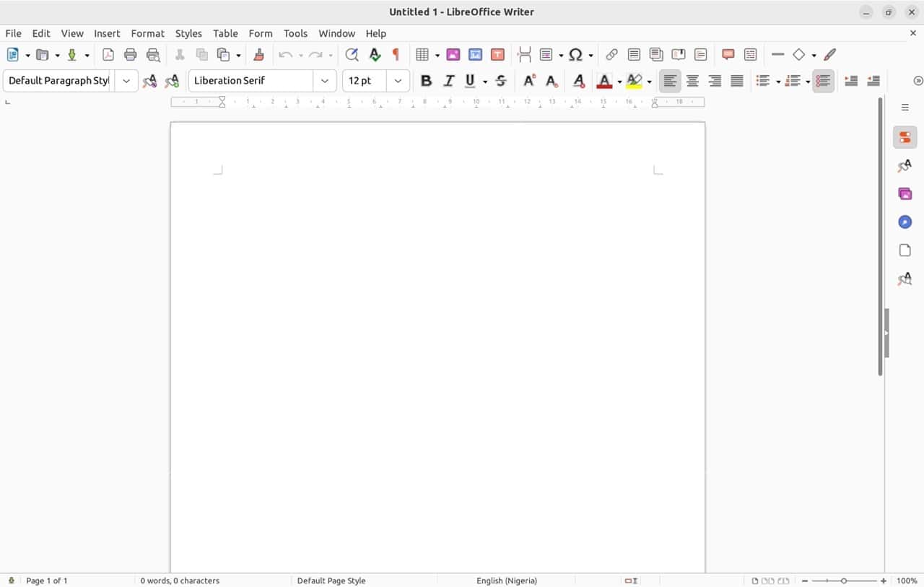The height and width of the screenshot is (587, 924).
Task: Enable italic text formatting
Action: coord(448,80)
